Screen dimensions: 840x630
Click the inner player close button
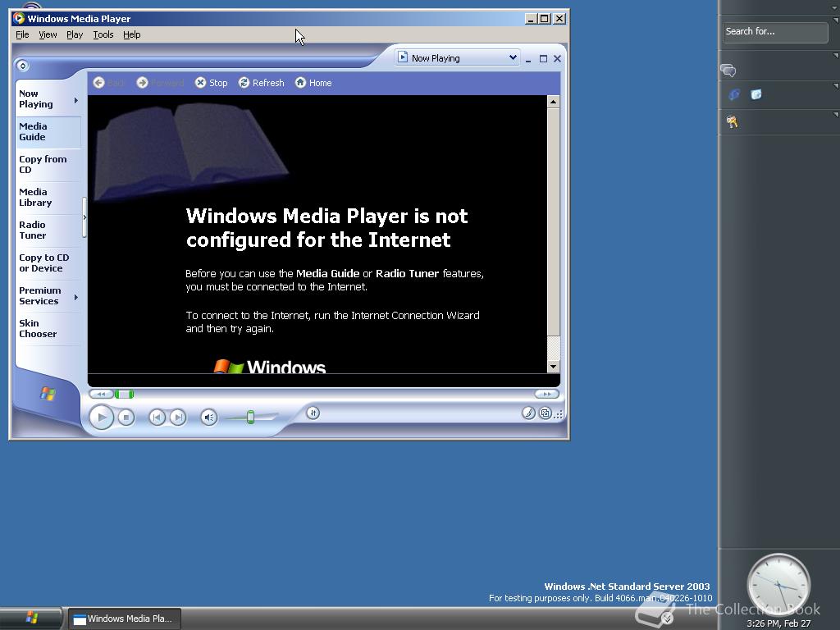[x=557, y=59]
